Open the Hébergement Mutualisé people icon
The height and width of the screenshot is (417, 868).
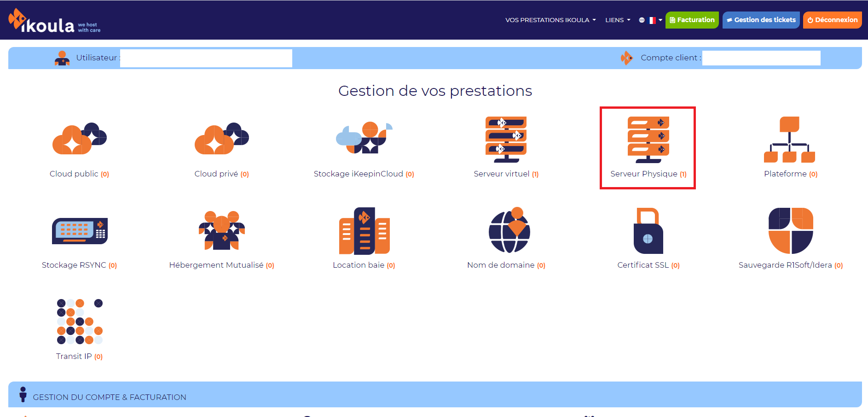[222, 230]
